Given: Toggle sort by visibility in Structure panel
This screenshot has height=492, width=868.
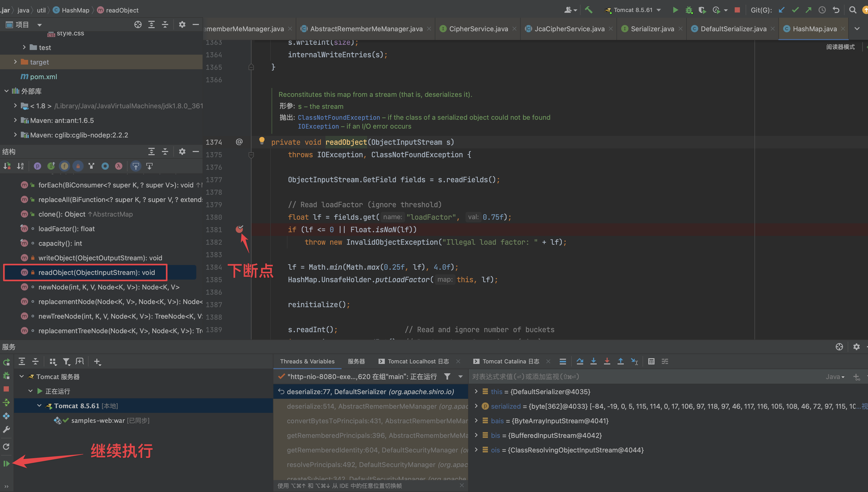Looking at the screenshot, I should 7,166.
